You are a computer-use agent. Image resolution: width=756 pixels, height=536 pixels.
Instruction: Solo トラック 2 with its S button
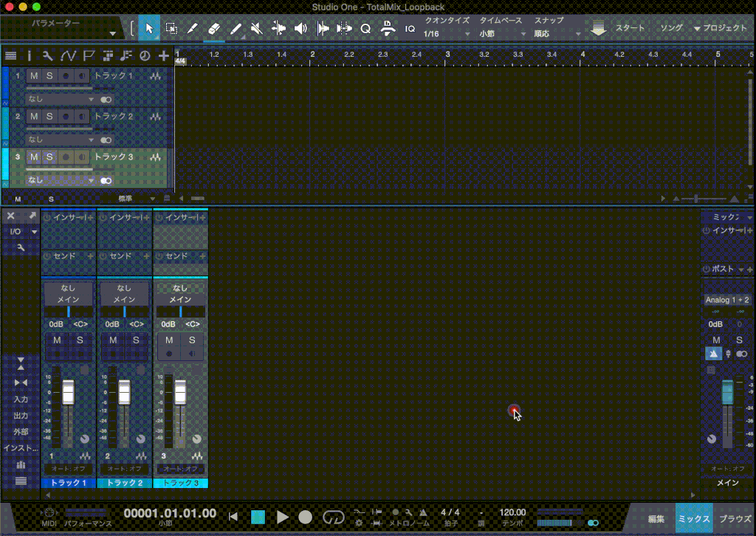tap(49, 117)
